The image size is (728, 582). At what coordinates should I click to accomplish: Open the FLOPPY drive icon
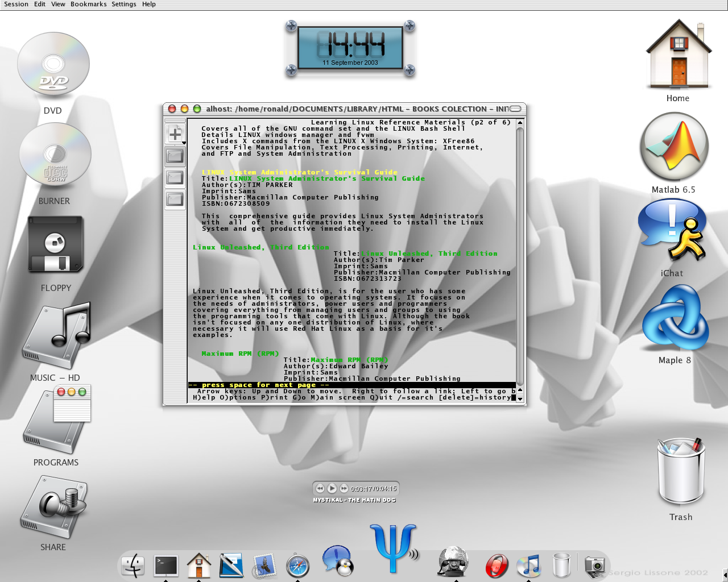[x=56, y=244]
